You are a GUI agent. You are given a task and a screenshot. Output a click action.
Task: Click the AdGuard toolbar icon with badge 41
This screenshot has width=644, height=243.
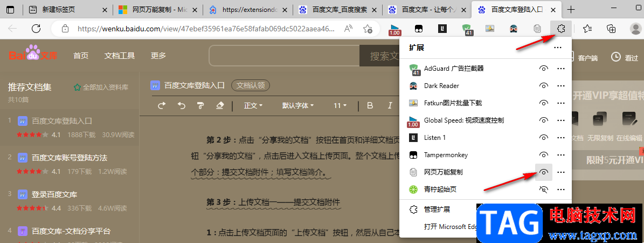point(466,29)
